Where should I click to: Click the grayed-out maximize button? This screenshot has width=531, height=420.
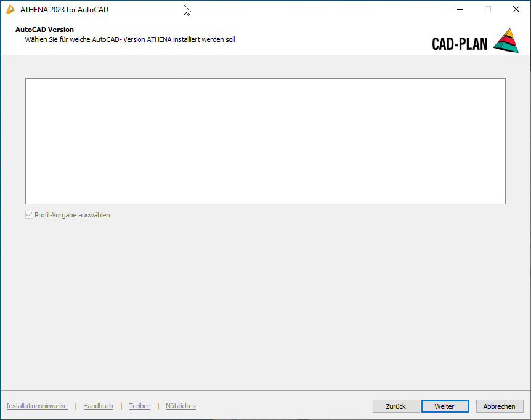point(488,9)
